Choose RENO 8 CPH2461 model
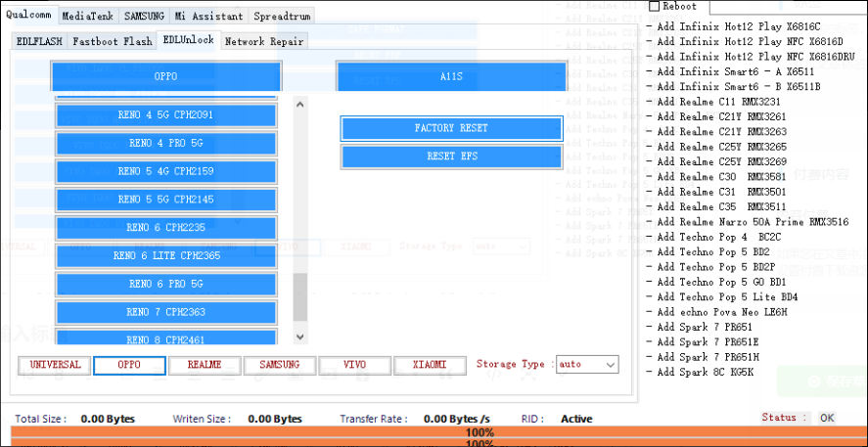Screen dimensions: 868x447 pos(165,336)
